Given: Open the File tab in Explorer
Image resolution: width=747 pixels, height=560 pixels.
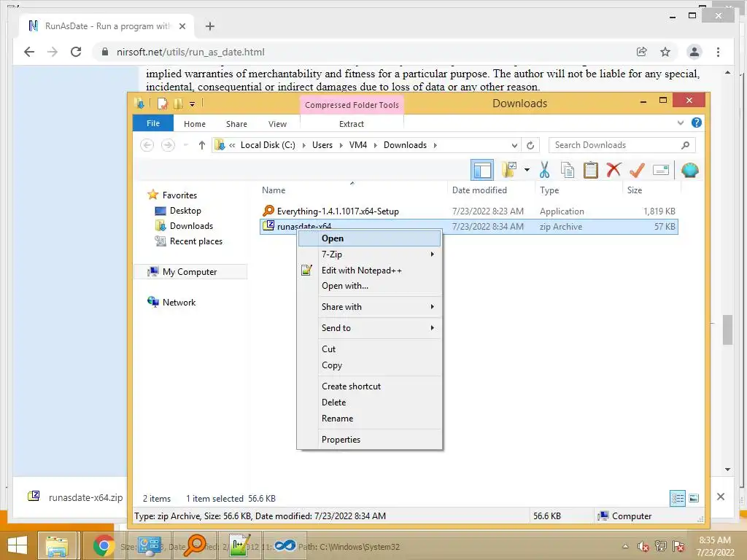Looking at the screenshot, I should (153, 123).
